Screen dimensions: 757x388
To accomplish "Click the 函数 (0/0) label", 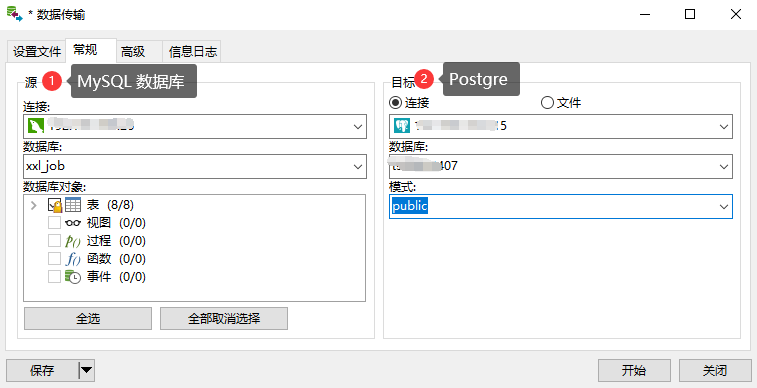I will 116,259.
